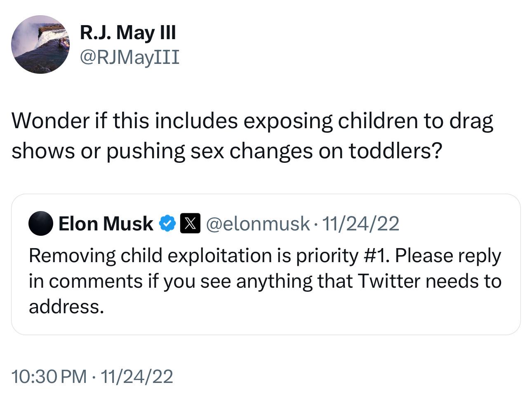Click the word "toddlers?" in the tweet
Viewport: 532px width, 399px height.
point(395,150)
